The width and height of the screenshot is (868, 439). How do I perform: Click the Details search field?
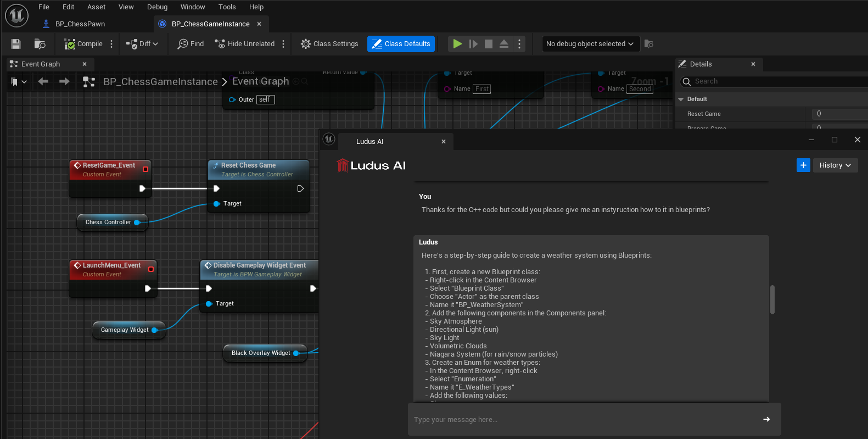(x=774, y=81)
